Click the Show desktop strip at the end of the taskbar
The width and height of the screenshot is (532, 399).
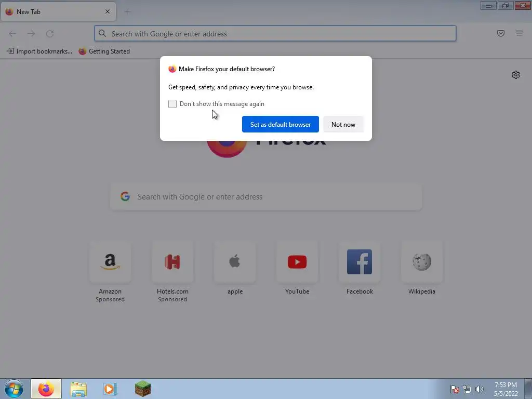click(x=528, y=389)
